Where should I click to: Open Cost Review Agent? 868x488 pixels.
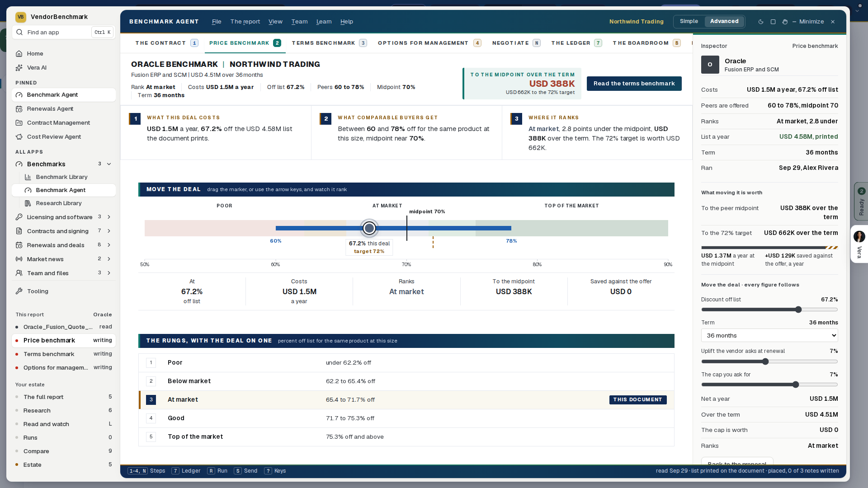point(63,137)
